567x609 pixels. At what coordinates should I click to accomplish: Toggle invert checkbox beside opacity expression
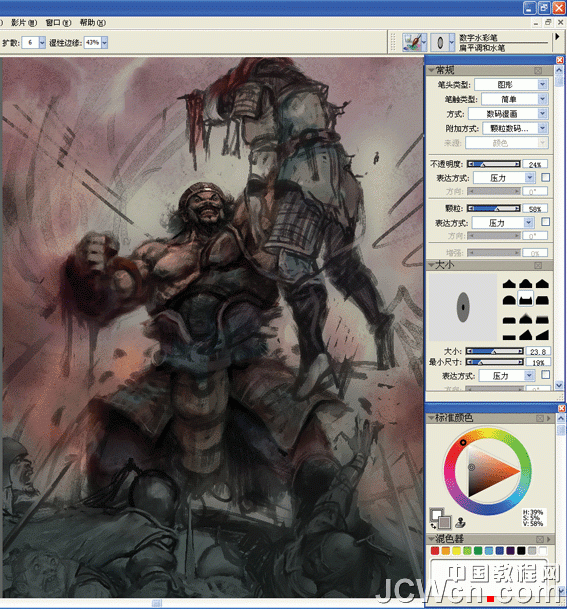coord(546,177)
